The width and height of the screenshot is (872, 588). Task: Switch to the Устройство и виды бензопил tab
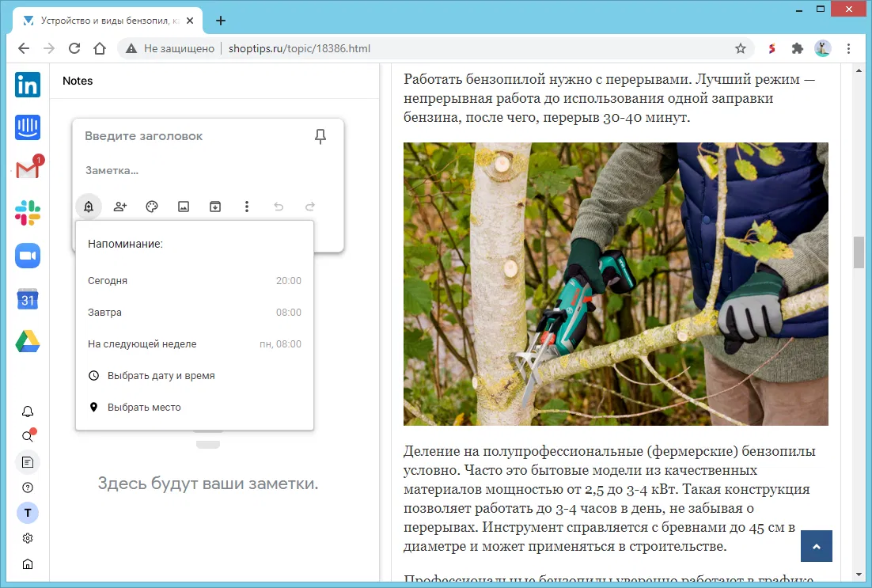tap(106, 21)
